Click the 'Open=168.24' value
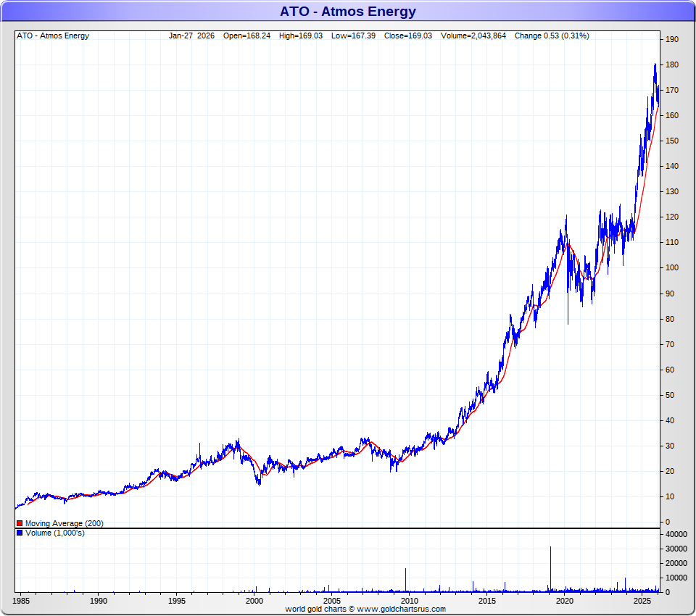 (x=246, y=36)
